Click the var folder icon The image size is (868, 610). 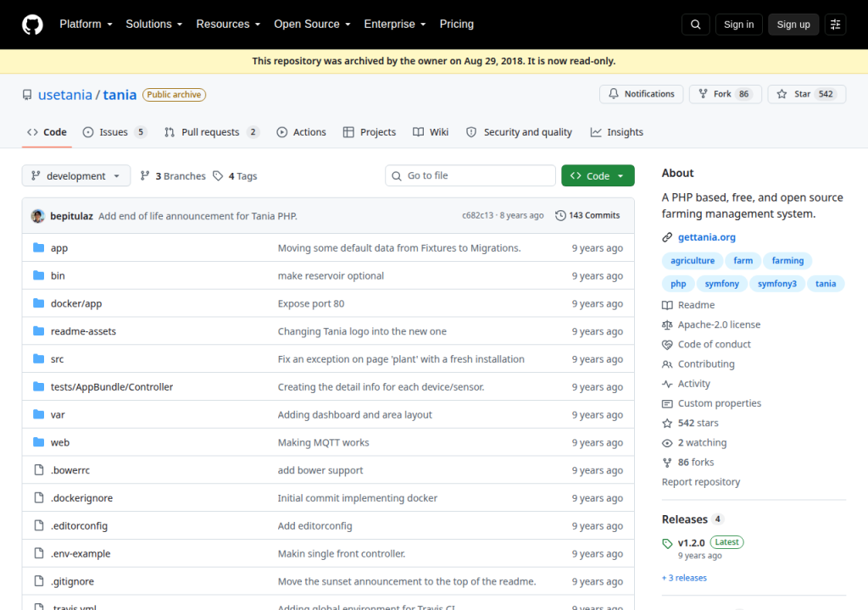[38, 414]
